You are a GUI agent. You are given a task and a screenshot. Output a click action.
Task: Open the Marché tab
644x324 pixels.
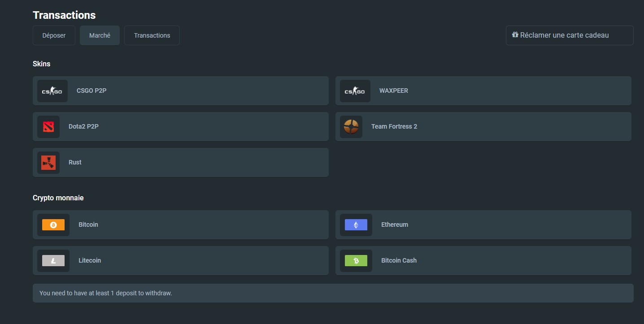coord(100,35)
